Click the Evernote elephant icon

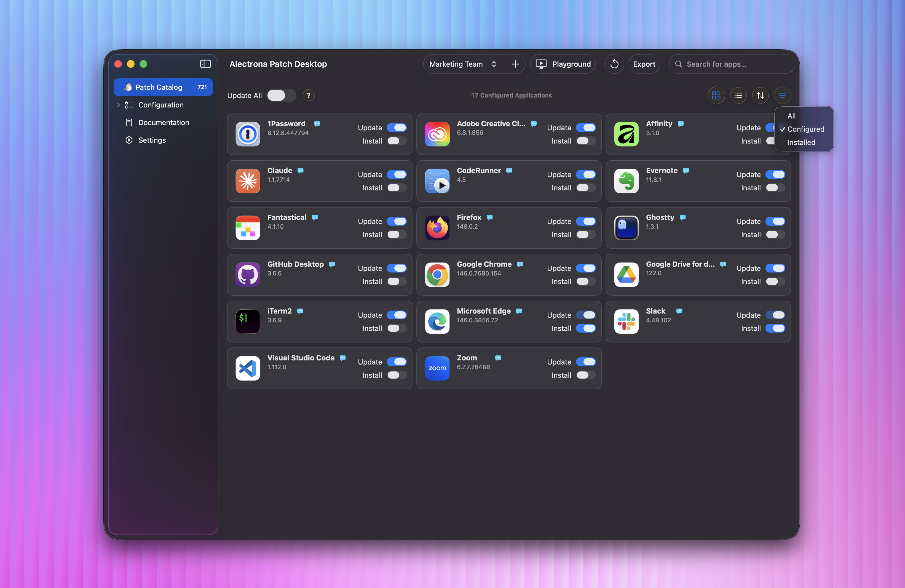click(x=626, y=181)
